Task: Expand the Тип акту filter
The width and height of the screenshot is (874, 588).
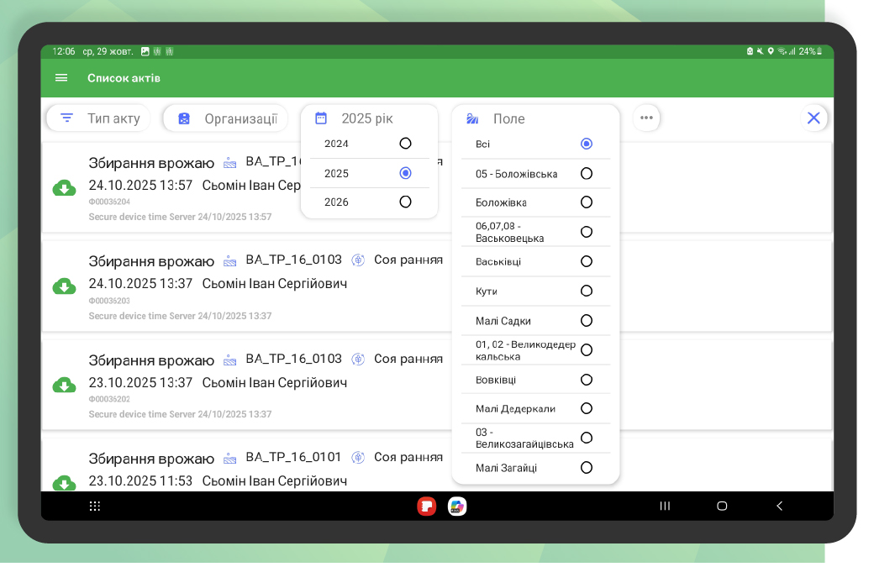Action: tap(99, 118)
